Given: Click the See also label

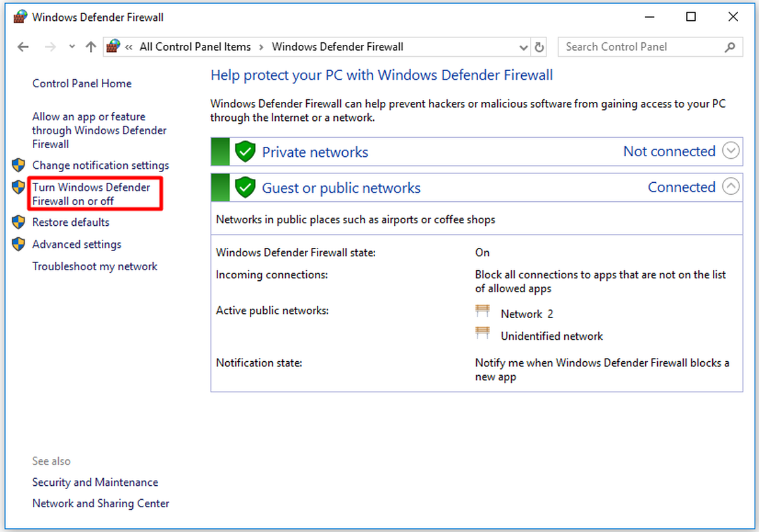Looking at the screenshot, I should [52, 461].
